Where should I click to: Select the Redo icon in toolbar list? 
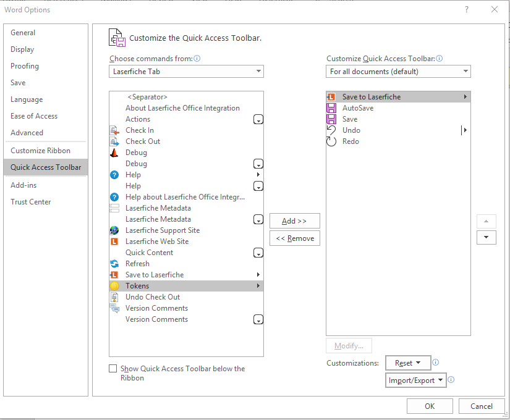(x=331, y=141)
